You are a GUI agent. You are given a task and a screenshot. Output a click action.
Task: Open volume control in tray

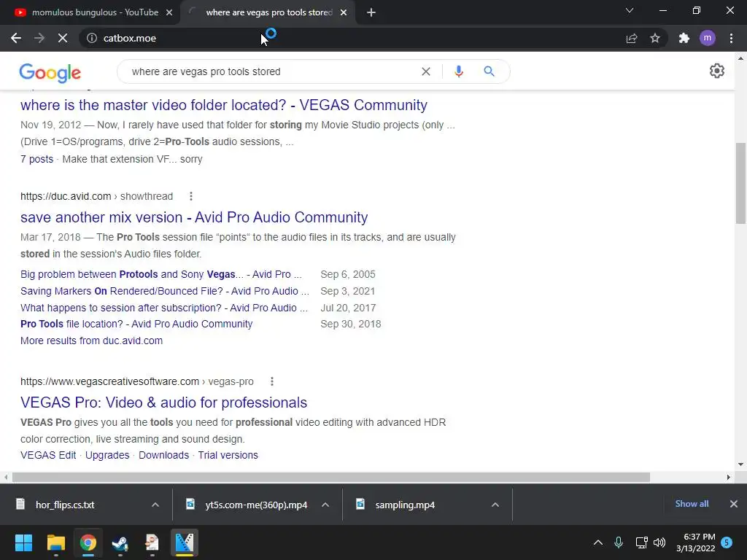(659, 542)
